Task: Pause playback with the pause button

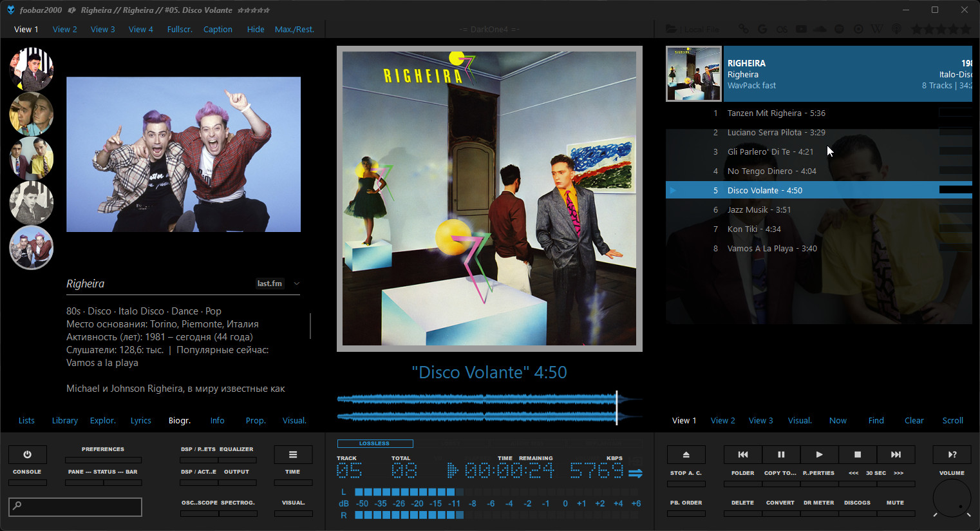Action: 781,454
